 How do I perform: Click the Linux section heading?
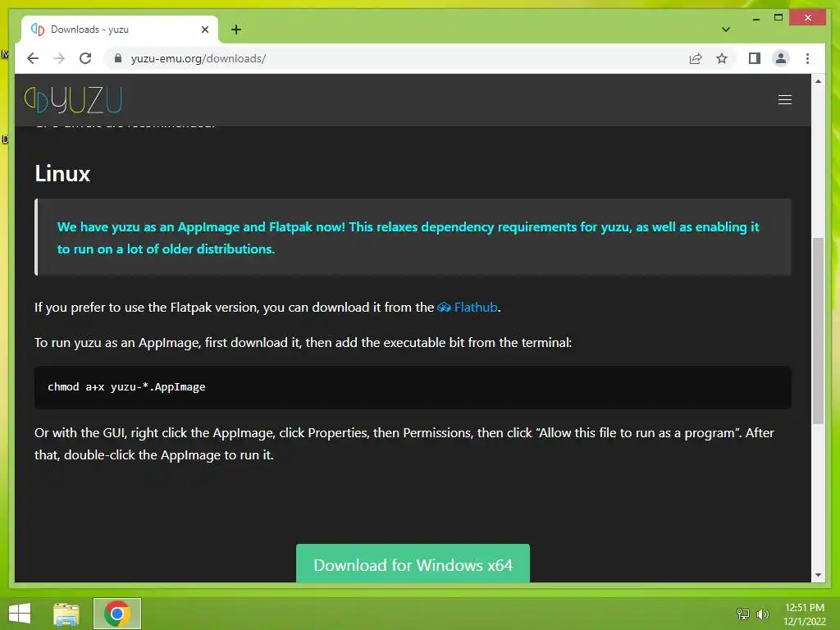(62, 174)
